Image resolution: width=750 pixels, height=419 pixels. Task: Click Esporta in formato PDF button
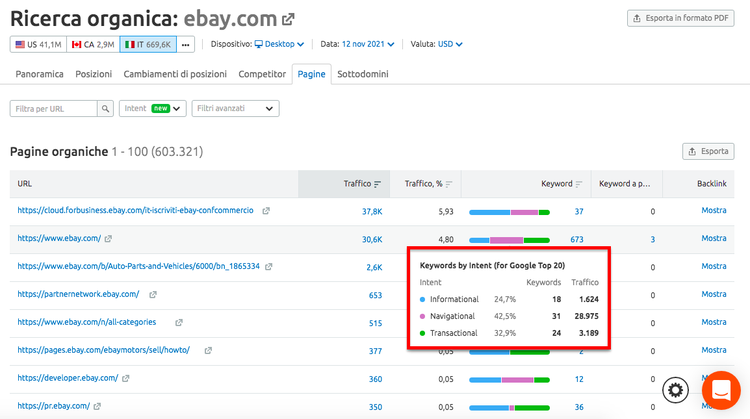(681, 18)
